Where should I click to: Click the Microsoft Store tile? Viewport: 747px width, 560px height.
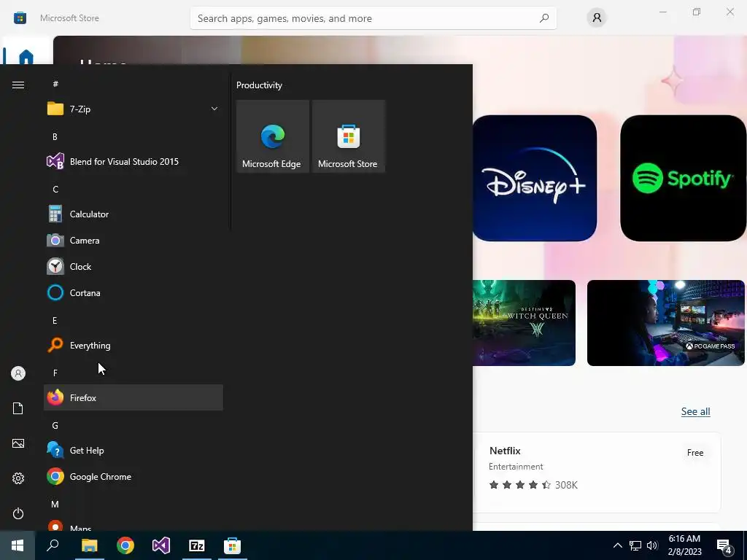coord(348,136)
